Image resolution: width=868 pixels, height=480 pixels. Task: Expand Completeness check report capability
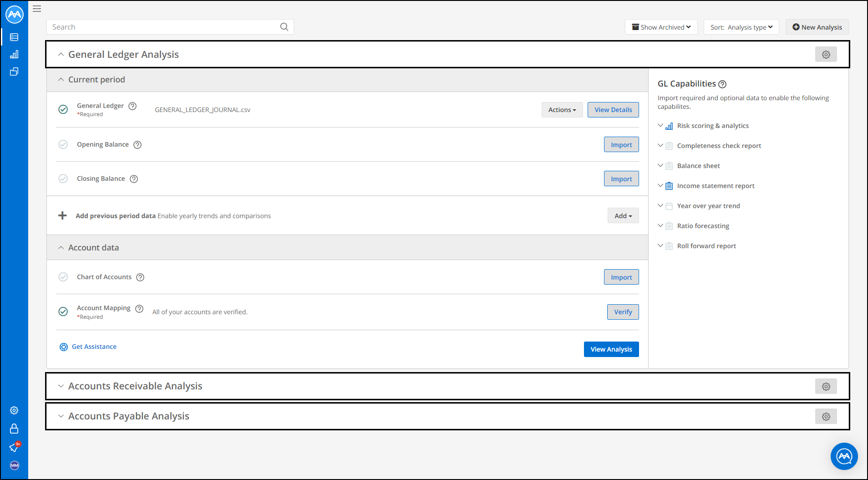660,146
